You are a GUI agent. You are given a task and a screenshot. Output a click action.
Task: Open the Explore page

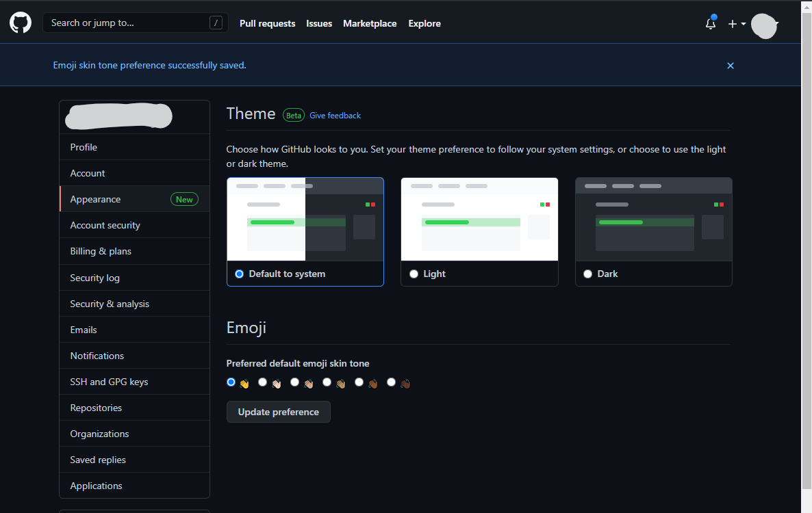click(x=424, y=24)
